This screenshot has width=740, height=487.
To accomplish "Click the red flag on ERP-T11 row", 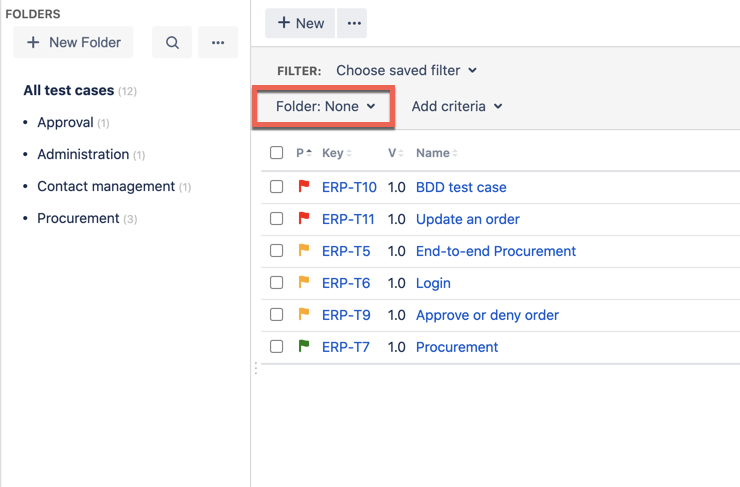I will tap(304, 219).
